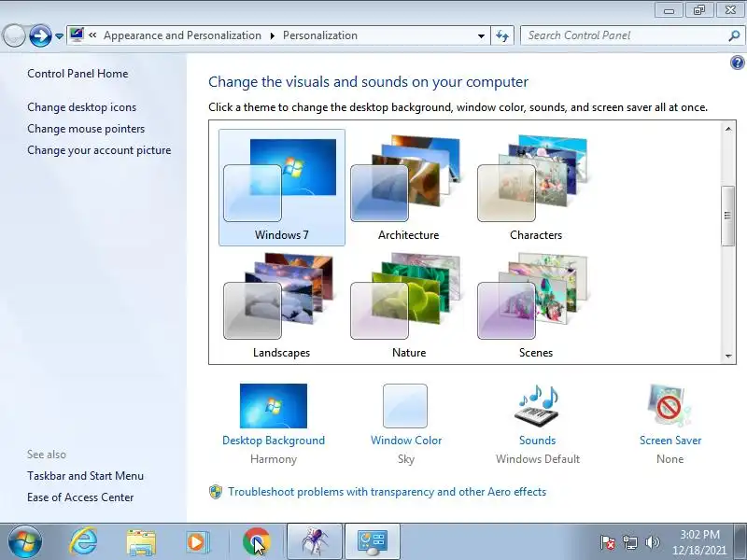This screenshot has height=560, width=747.
Task: Click theme list scroll down arrow
Action: click(x=728, y=356)
